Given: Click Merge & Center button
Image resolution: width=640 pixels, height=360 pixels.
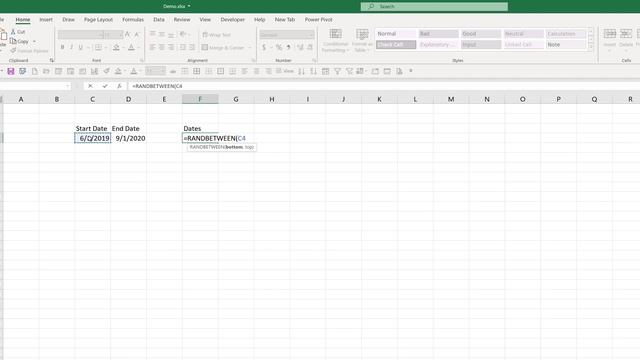Looking at the screenshot, I should pyautogui.click(x=223, y=48).
